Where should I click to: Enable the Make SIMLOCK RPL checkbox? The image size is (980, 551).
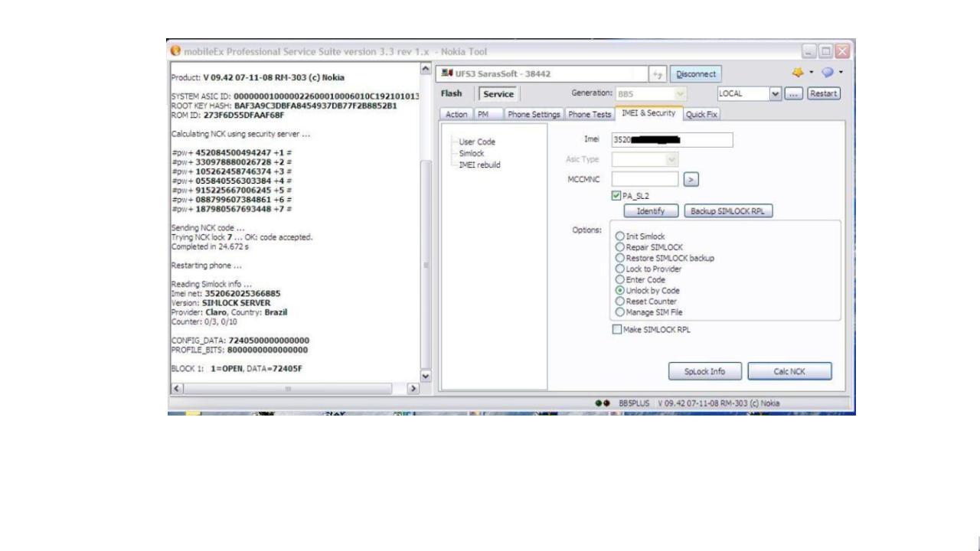617,330
